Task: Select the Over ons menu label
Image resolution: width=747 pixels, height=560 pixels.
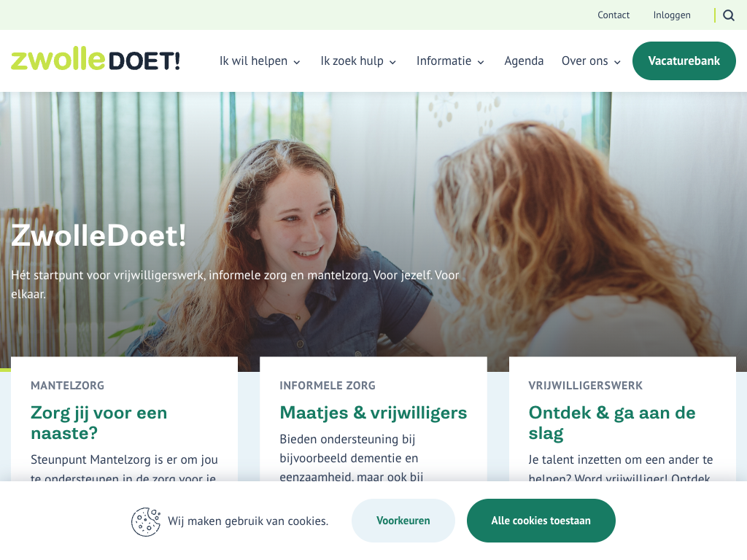Action: pyautogui.click(x=584, y=61)
